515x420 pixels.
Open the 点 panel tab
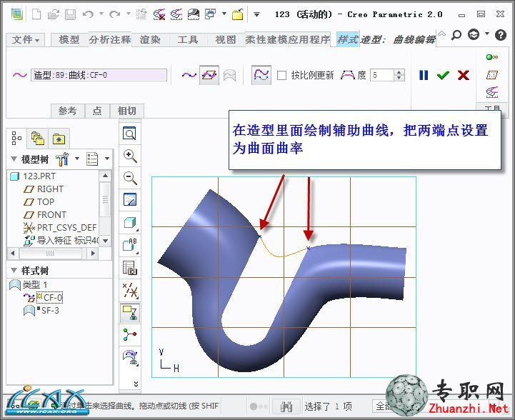coord(97,111)
